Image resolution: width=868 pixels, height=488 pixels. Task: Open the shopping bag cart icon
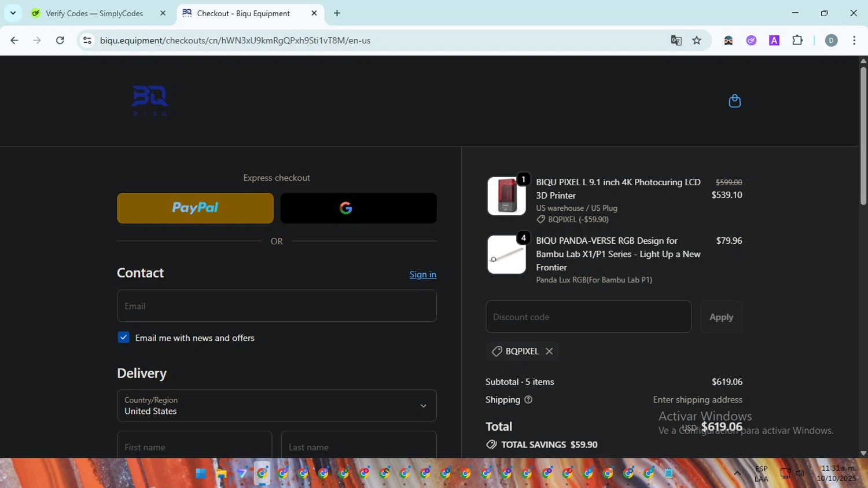[734, 101]
